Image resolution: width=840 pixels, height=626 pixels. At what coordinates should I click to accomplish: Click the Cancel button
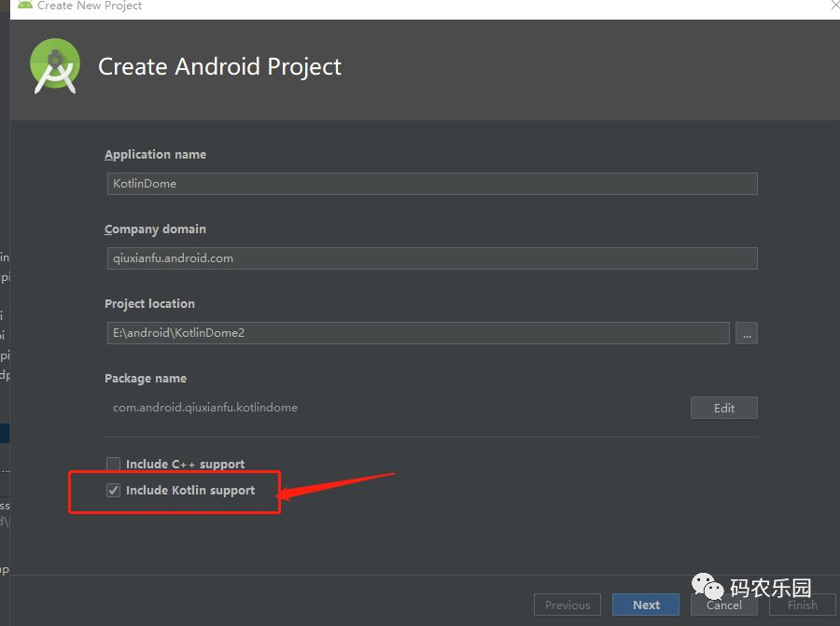(x=723, y=605)
